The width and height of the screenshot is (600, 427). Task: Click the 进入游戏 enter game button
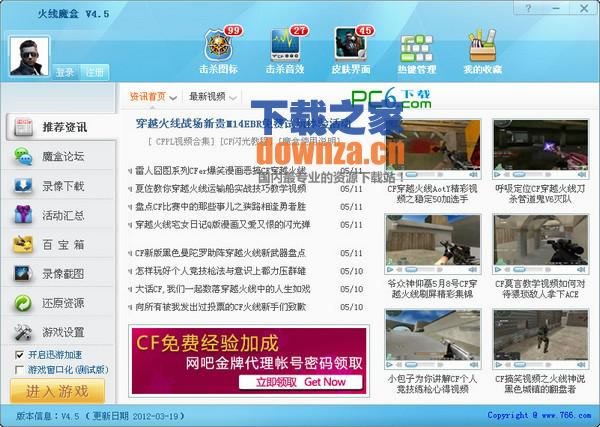pos(56,391)
